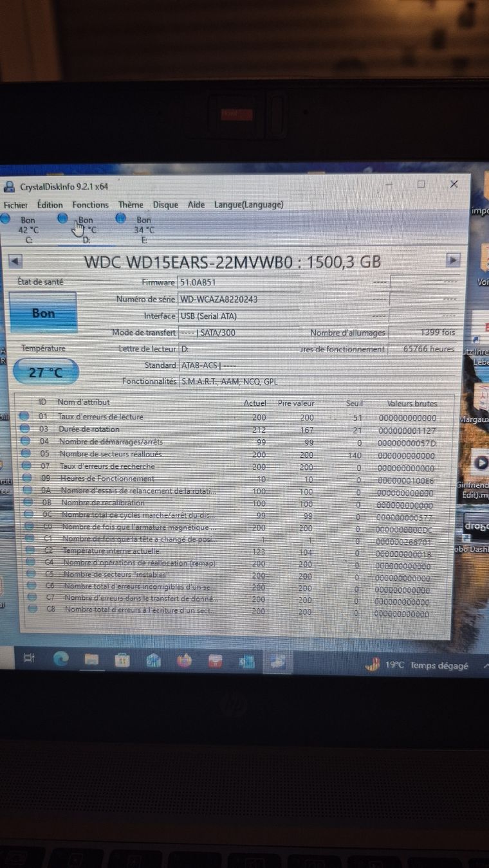Image resolution: width=489 pixels, height=868 pixels.
Task: Click the Interface field USB (Serial ATA)
Action: pyautogui.click(x=239, y=316)
